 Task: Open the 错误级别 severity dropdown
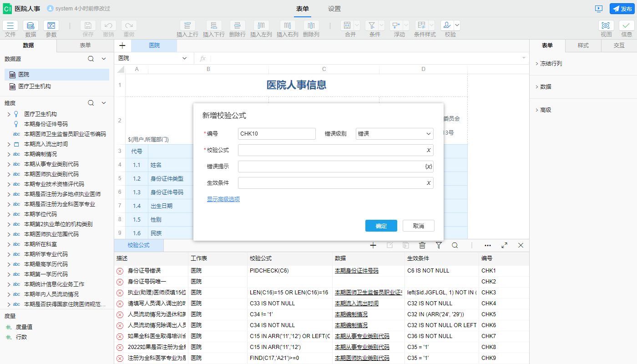394,134
